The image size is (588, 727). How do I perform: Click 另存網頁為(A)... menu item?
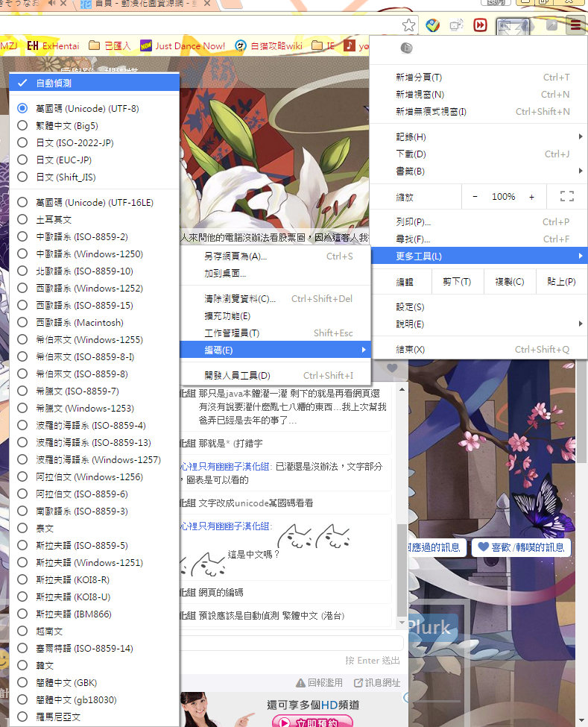tap(275, 256)
